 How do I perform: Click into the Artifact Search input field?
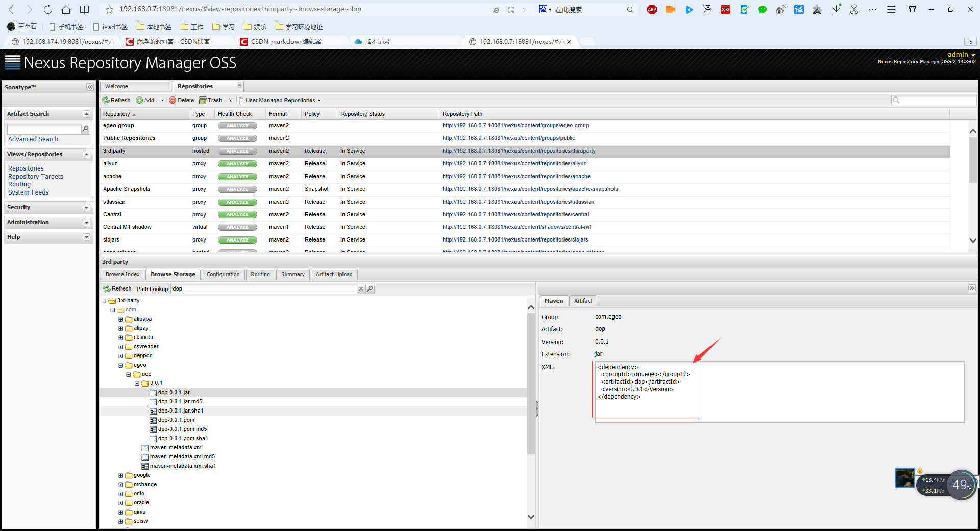click(44, 129)
